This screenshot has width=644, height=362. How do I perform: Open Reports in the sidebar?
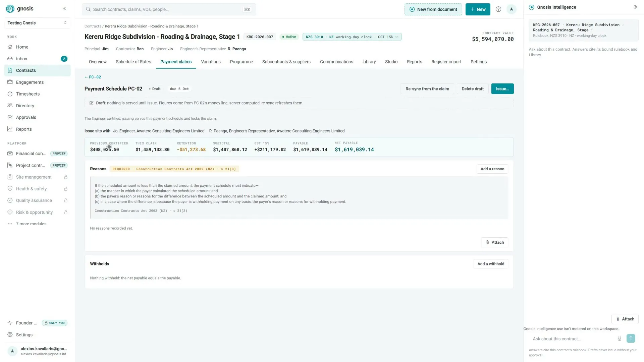tap(37, 129)
